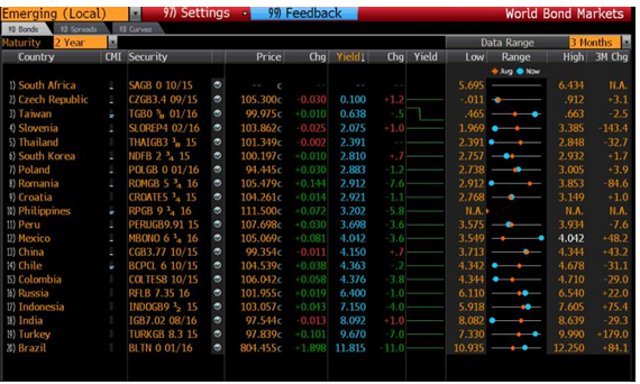Click the CMI indicator for Philippines
The image size is (640, 384).
tap(111, 211)
